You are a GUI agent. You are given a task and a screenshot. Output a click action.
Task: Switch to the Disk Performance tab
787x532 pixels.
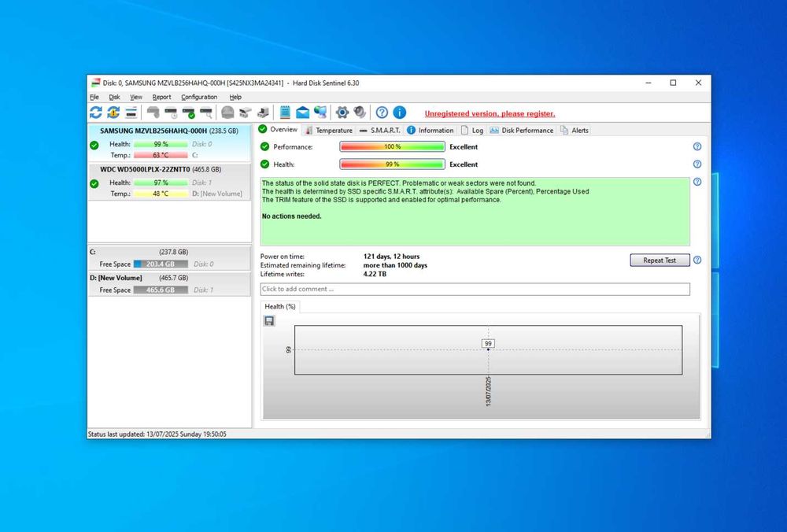pos(522,131)
